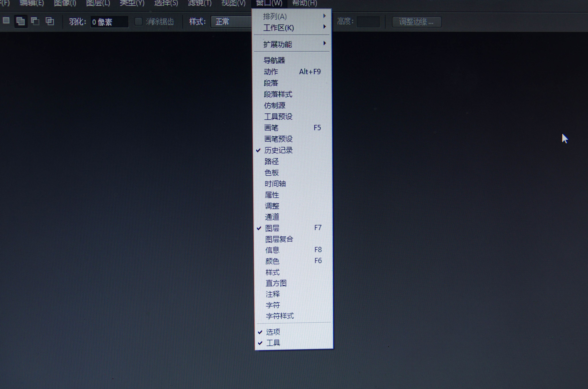
Task: Select the Add to Selection mode icon
Action: [x=21, y=21]
